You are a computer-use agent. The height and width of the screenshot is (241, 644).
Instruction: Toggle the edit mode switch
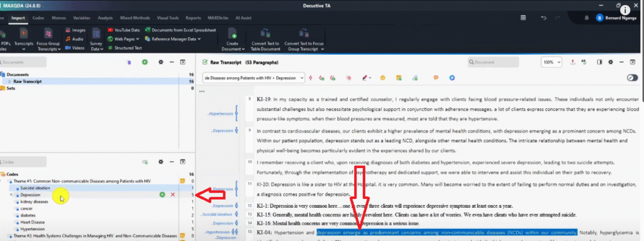(633, 78)
